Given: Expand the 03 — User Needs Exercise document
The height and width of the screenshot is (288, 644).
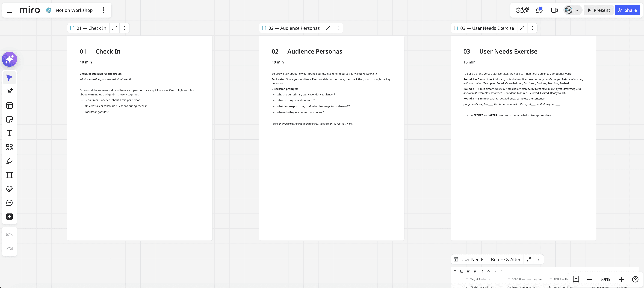Looking at the screenshot, I should coord(522,28).
